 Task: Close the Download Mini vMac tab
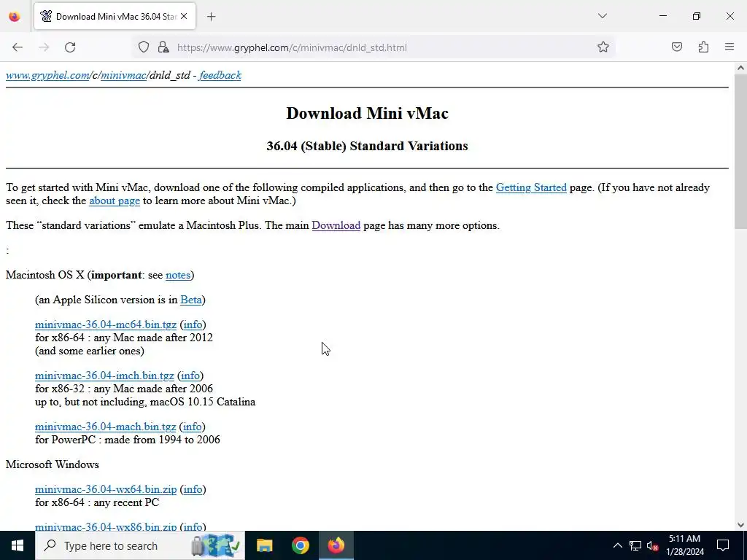click(184, 16)
